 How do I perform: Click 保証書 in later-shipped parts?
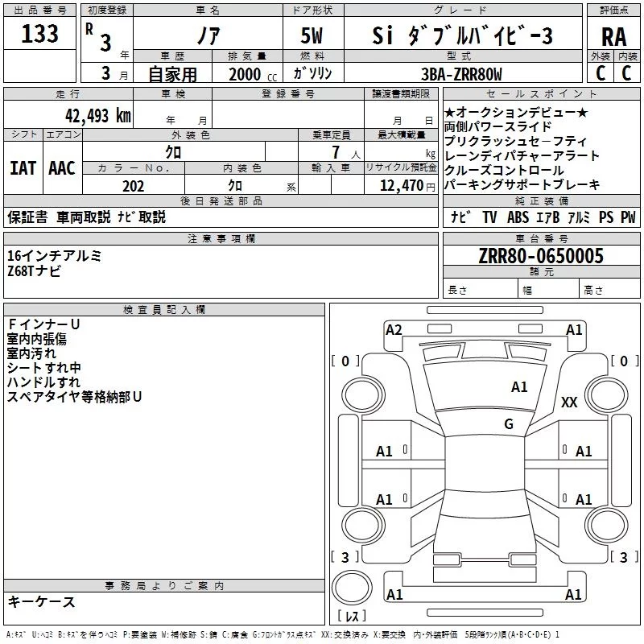tap(27, 217)
